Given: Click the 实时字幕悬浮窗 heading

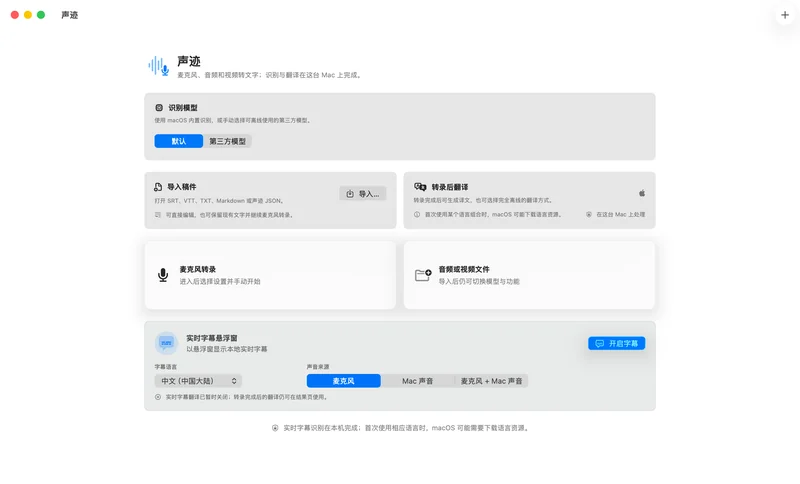Looking at the screenshot, I should (212, 338).
